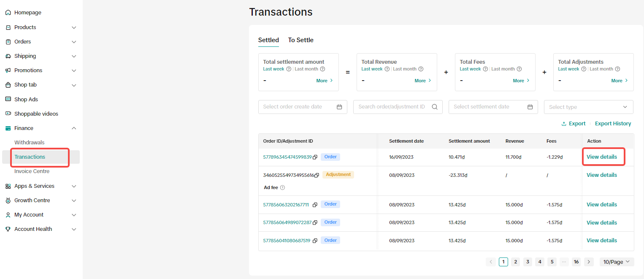The height and width of the screenshot is (279, 644).
Task: Open the 10/Page page size dropdown
Action: tap(617, 262)
